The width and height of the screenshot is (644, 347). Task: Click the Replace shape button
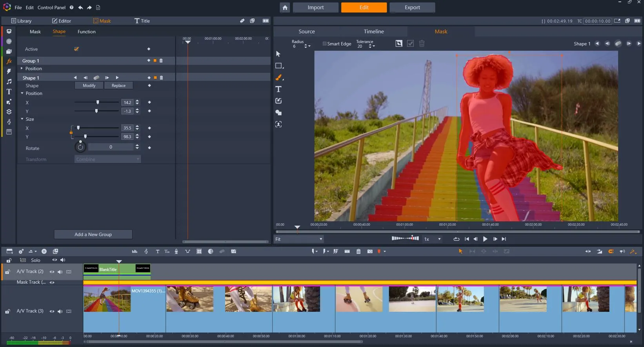[x=118, y=85]
